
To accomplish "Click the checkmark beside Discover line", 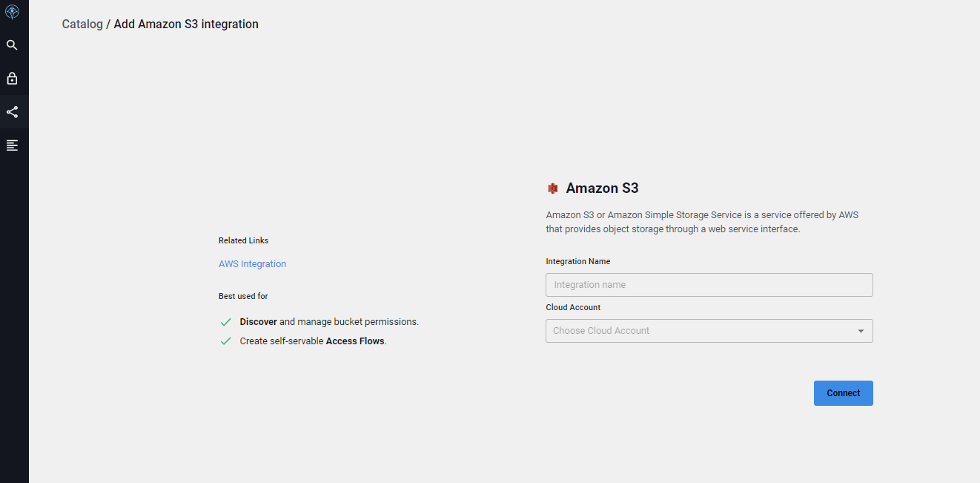I will point(226,322).
